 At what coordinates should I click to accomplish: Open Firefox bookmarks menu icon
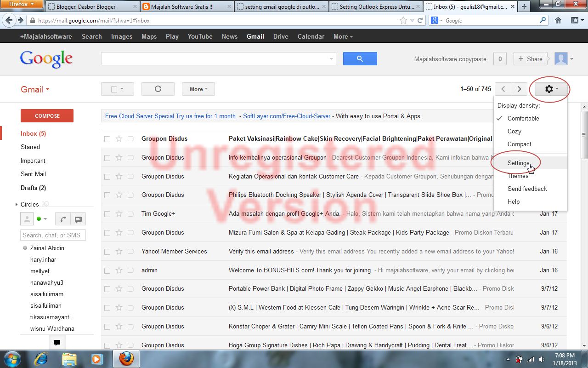pos(577,20)
